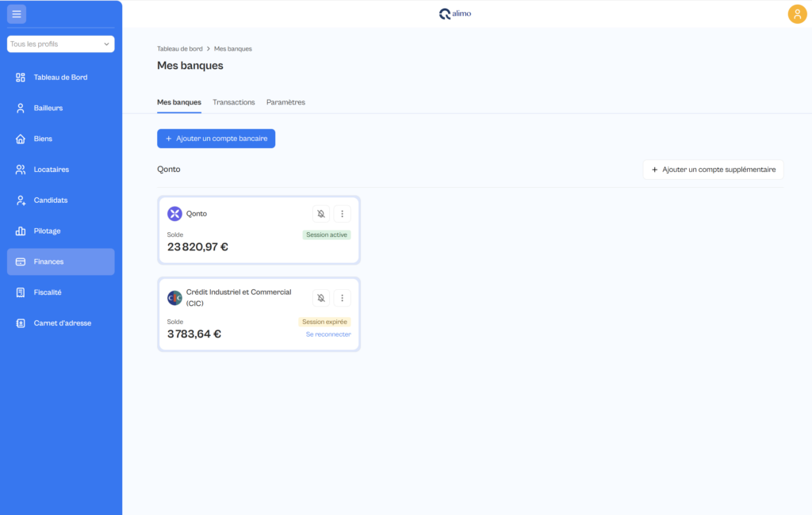Screen dimensions: 812x515
Task: Open three-dot menu on Qonto card
Action: click(x=342, y=214)
